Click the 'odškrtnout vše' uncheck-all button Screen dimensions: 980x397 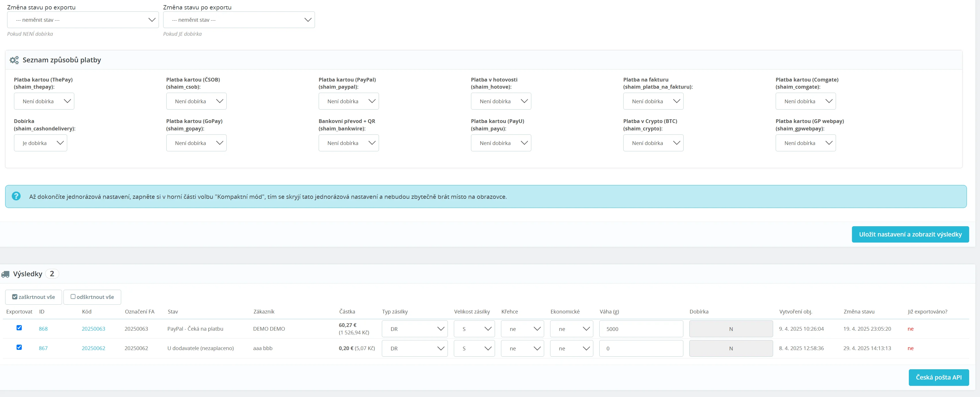coord(92,297)
